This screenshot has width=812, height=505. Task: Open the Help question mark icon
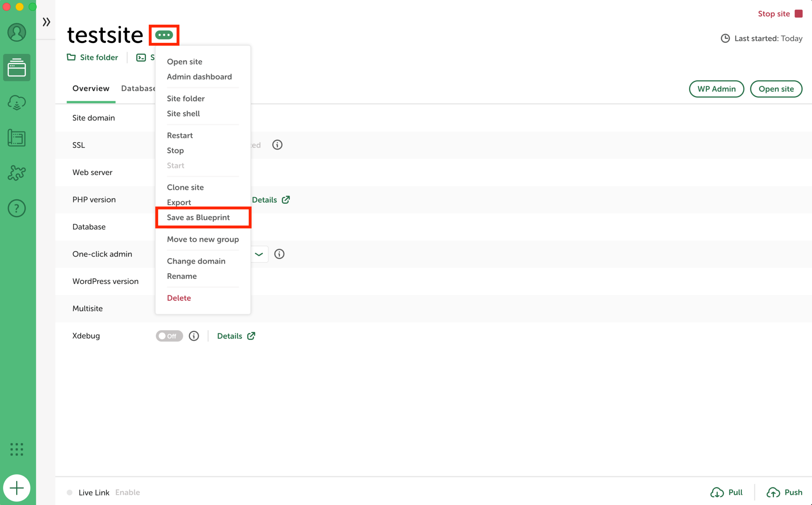click(x=17, y=208)
